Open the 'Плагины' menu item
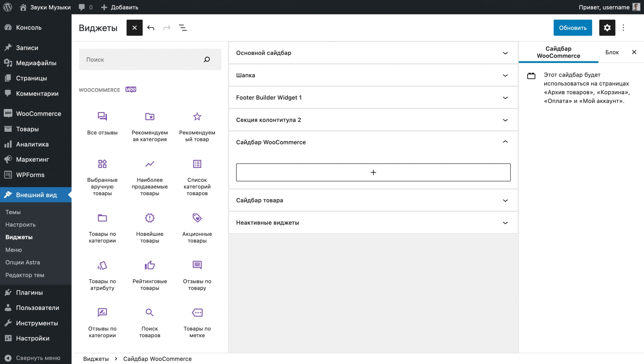 (36, 292)
